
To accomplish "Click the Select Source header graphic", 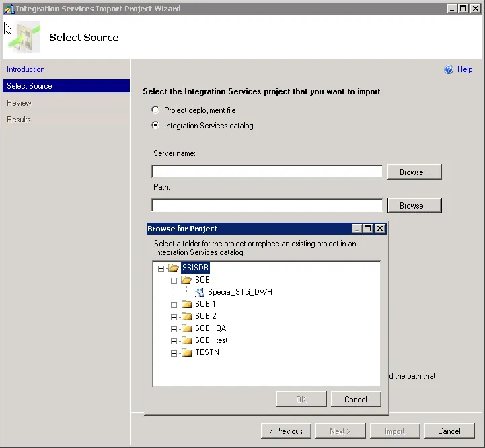I will pyautogui.click(x=25, y=37).
